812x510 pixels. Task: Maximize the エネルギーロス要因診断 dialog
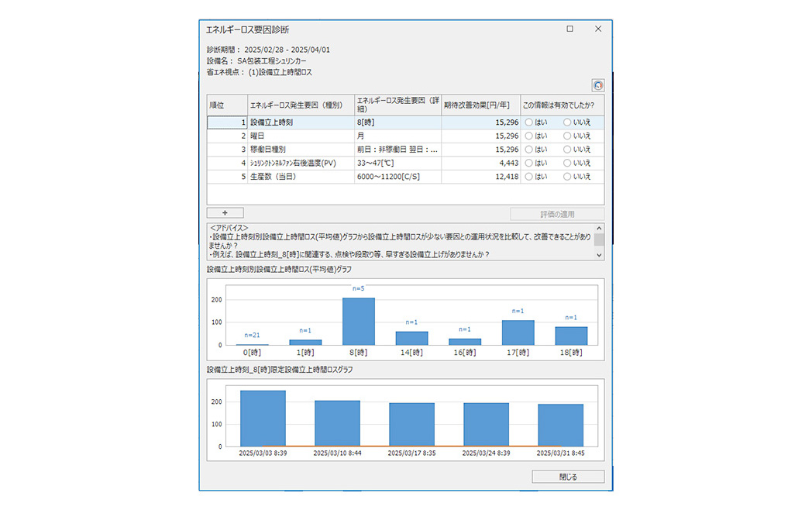(569, 29)
